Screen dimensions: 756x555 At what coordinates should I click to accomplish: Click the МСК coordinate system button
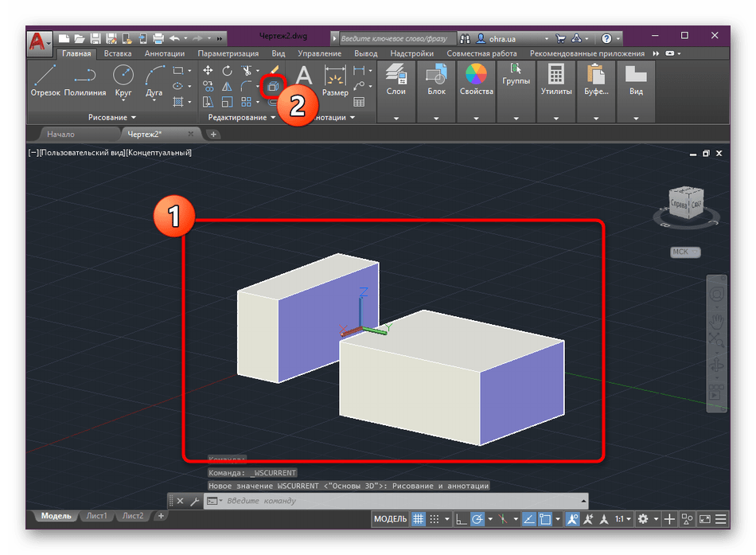(684, 252)
